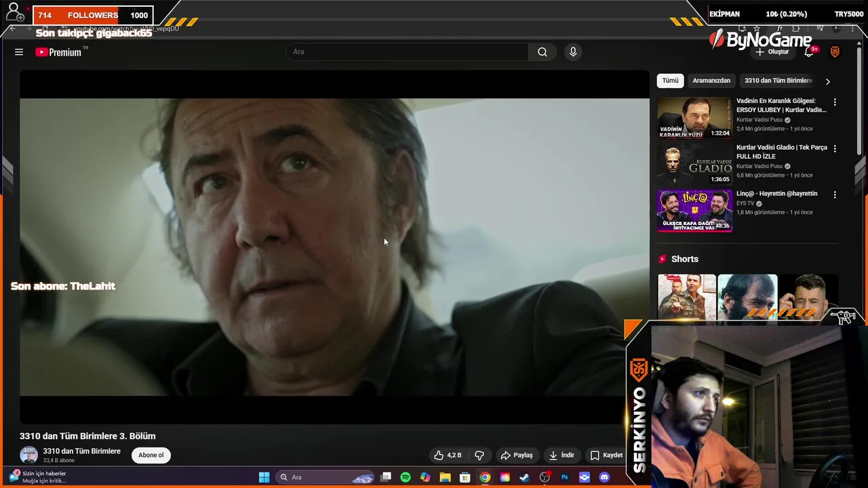868x488 pixels.
Task: Open options for Kurtlar Vadisi Gladio video
Action: coord(835,148)
